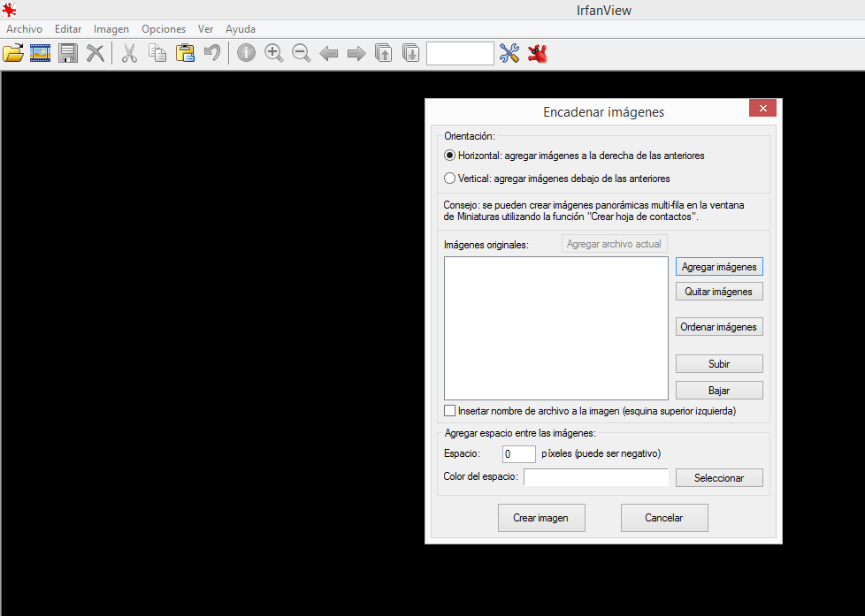Click the toolbar page number field
Image resolution: width=865 pixels, height=616 pixels.
pyautogui.click(x=460, y=54)
